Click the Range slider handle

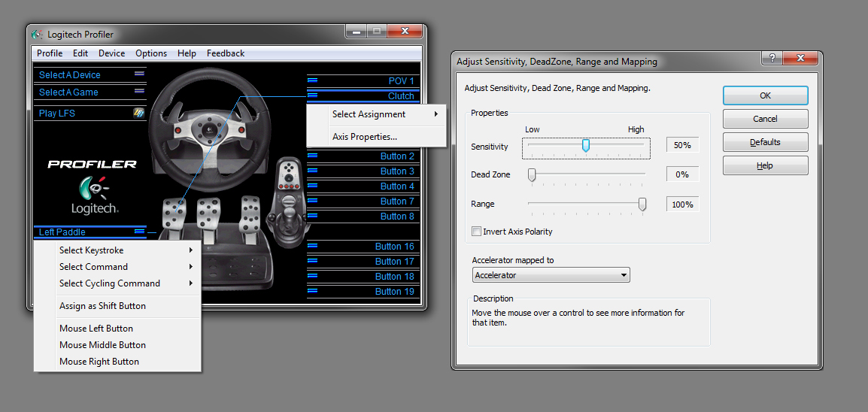tap(642, 204)
